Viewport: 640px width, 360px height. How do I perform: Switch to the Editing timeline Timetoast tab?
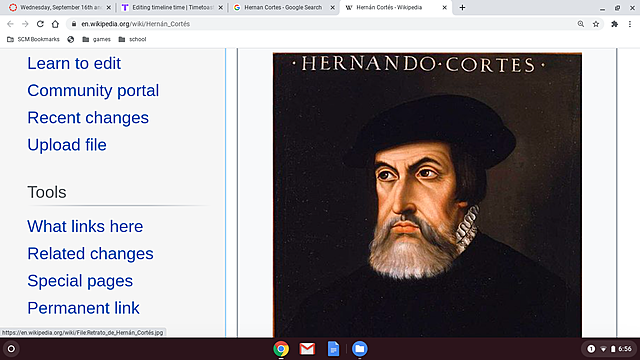point(171,7)
